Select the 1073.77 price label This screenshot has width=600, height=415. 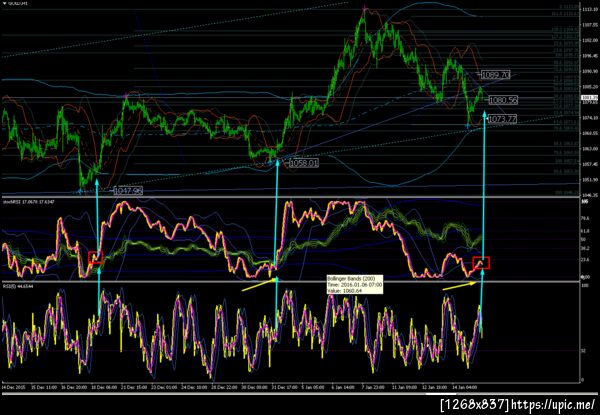click(x=502, y=119)
